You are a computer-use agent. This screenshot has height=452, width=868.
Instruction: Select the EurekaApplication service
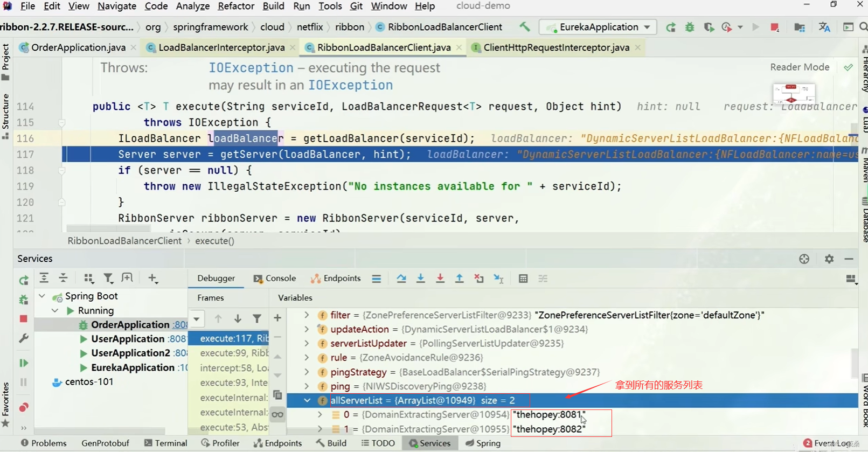pyautogui.click(x=134, y=367)
